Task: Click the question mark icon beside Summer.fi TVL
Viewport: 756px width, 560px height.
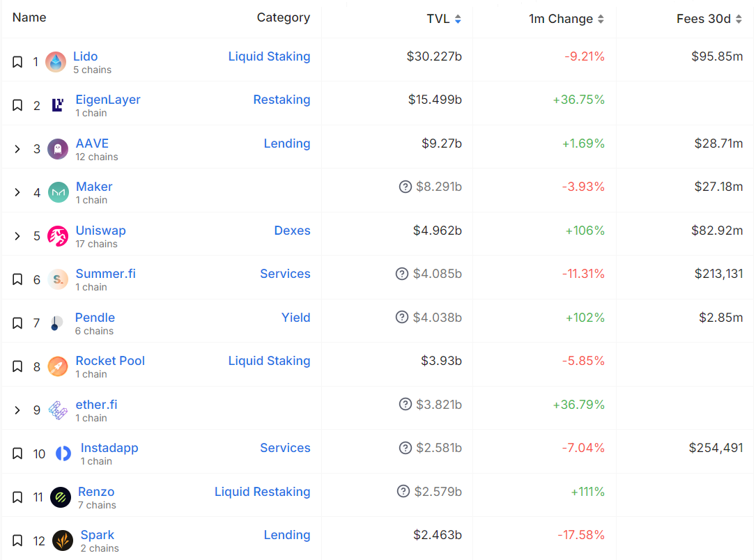Action: click(x=402, y=274)
